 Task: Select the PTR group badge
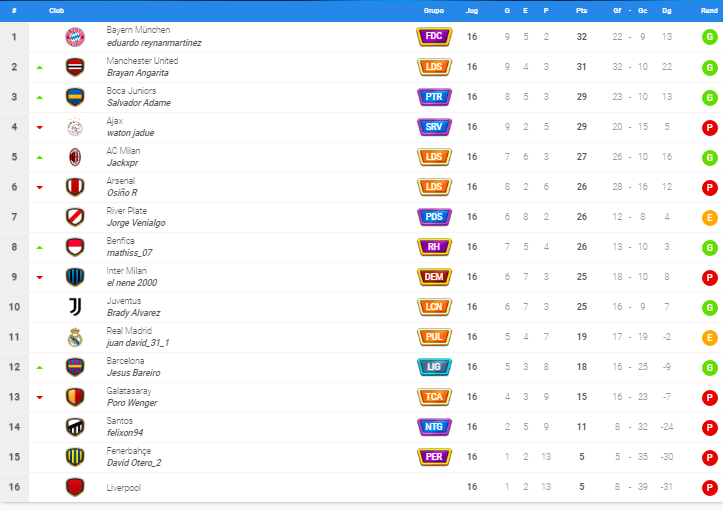[434, 97]
